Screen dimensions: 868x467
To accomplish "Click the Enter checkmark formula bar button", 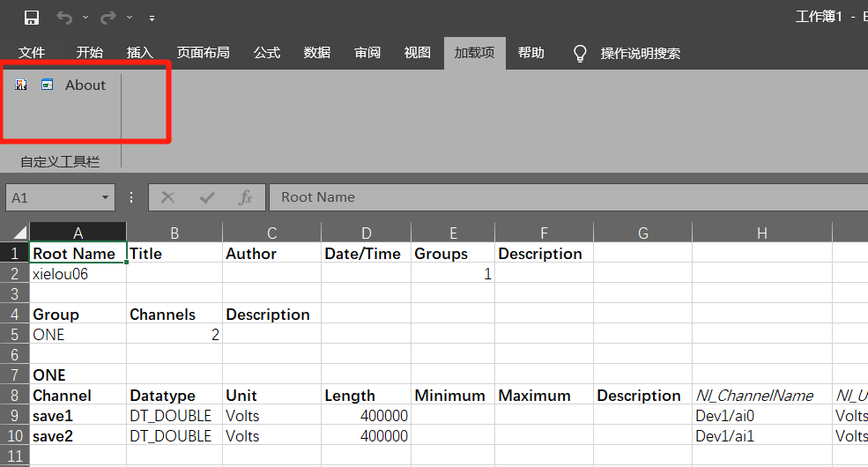I will 207,197.
